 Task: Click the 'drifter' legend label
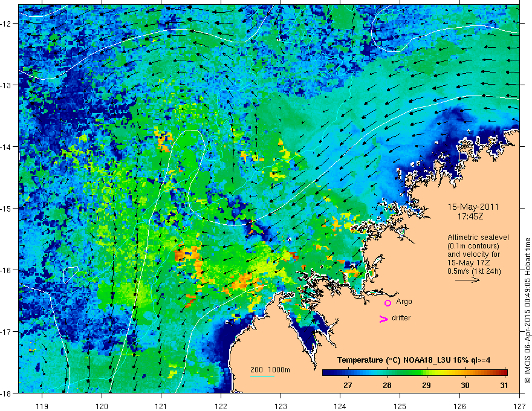401,318
